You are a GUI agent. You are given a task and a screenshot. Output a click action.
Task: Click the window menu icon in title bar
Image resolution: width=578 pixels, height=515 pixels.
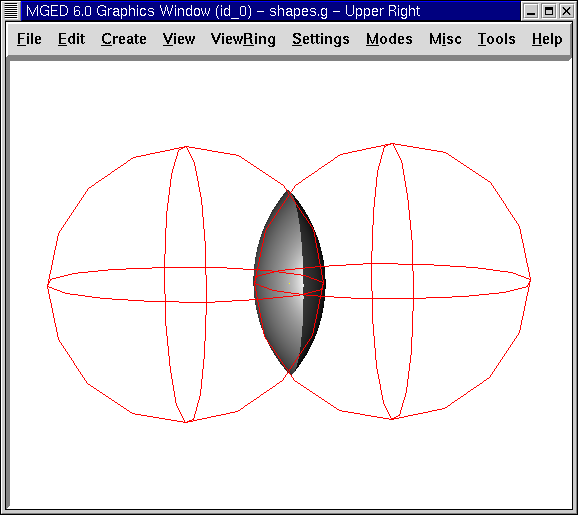(11, 11)
